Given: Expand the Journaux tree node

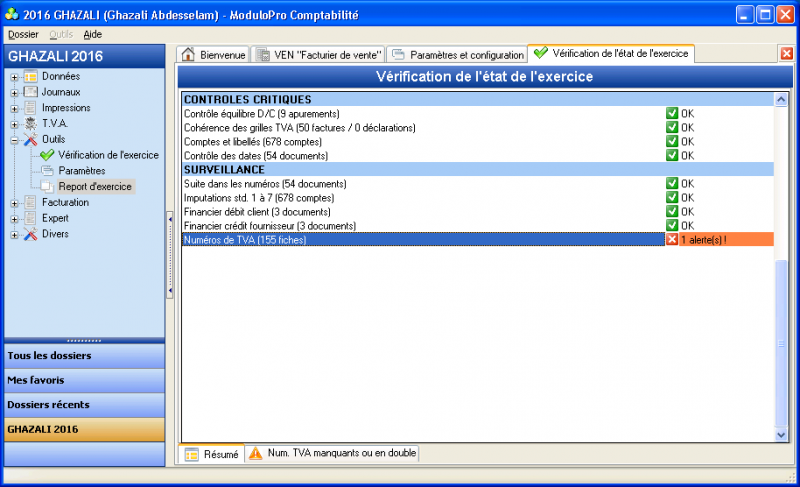Looking at the screenshot, I should tap(14, 93).
